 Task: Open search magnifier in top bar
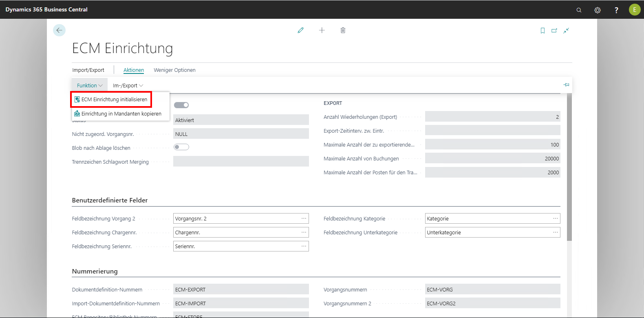(x=579, y=10)
